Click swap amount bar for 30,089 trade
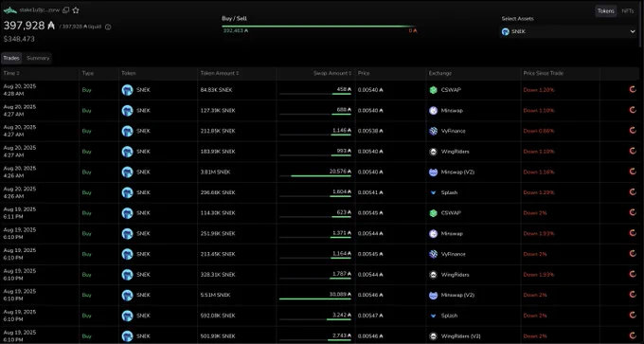Viewport: 644px width, 344px height. pyautogui.click(x=315, y=299)
